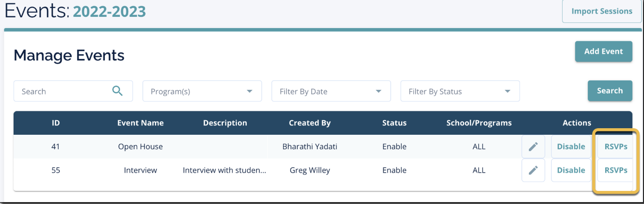
Task: View RSVPs for Open House
Action: [x=615, y=146]
